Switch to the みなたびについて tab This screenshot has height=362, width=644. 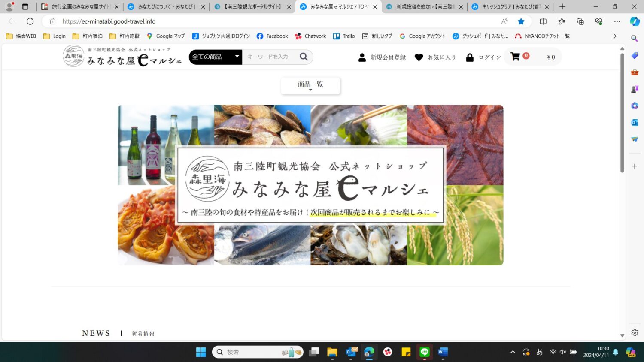(x=165, y=6)
